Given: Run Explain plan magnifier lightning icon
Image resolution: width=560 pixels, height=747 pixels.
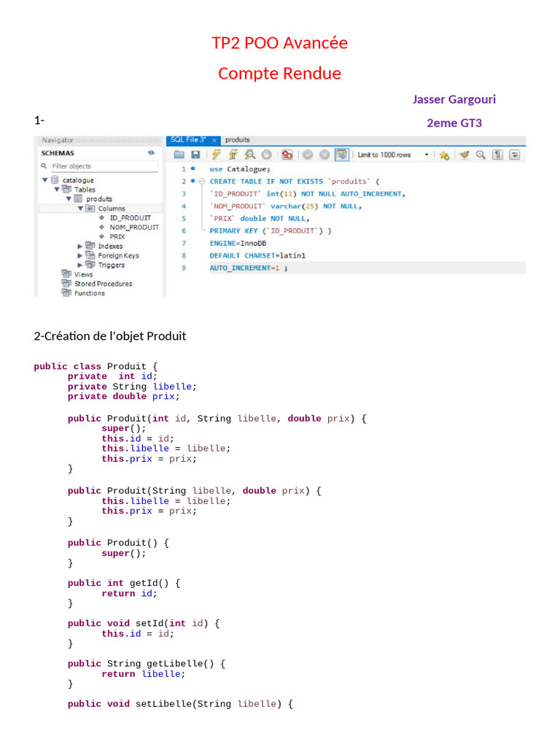Looking at the screenshot, I should click(249, 155).
